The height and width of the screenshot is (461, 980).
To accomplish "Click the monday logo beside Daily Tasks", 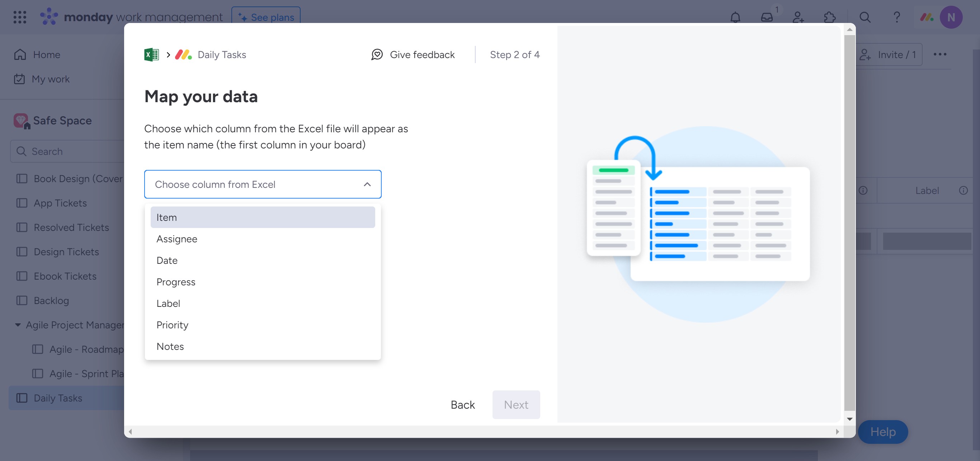I will tap(183, 55).
